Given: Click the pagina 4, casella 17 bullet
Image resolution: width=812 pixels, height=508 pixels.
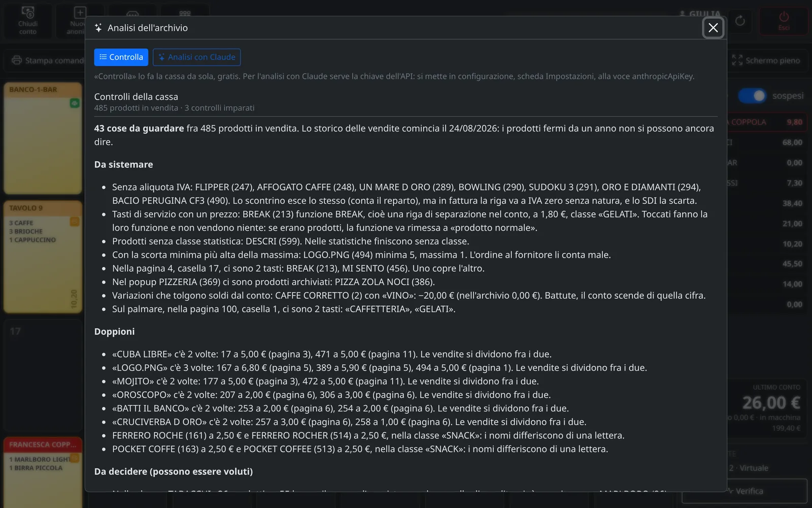Looking at the screenshot, I should 298,268.
